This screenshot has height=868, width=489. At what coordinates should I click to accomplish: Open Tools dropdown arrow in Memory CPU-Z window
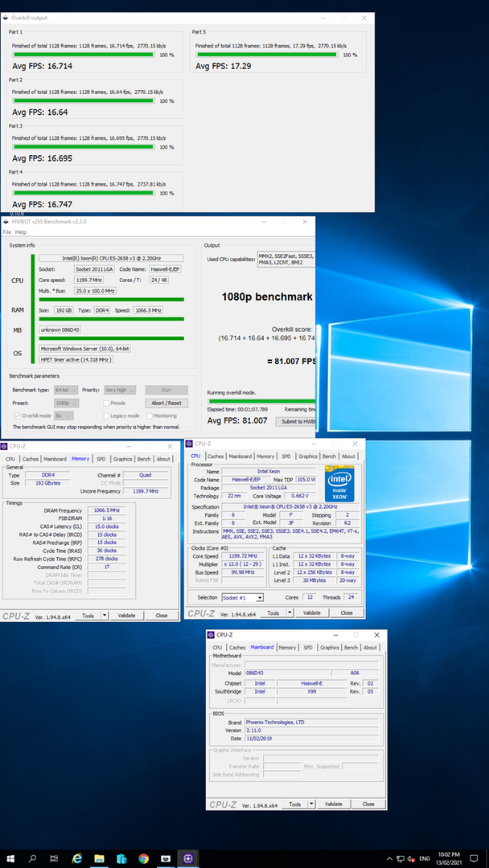(x=105, y=616)
